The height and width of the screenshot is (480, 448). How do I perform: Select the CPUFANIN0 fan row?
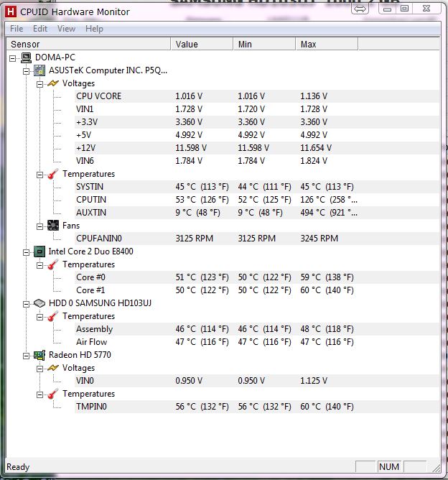point(256,239)
